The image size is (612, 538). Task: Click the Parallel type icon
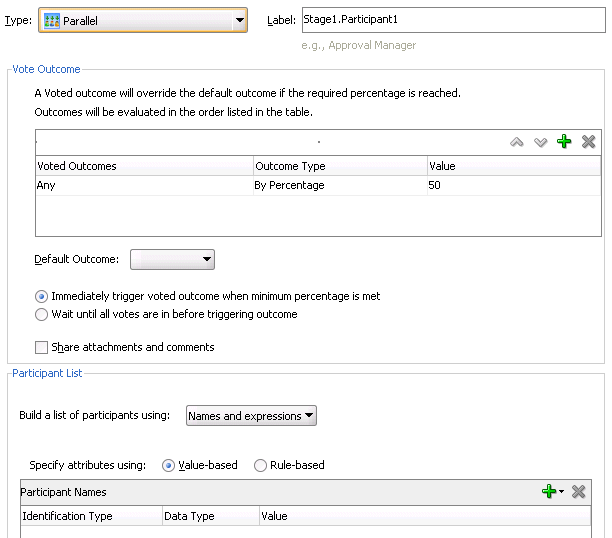(51, 20)
